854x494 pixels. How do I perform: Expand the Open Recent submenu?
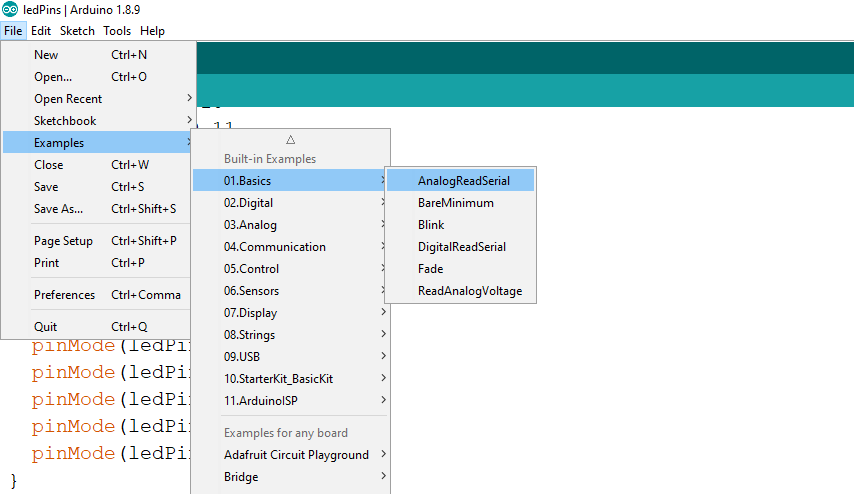[x=99, y=99]
